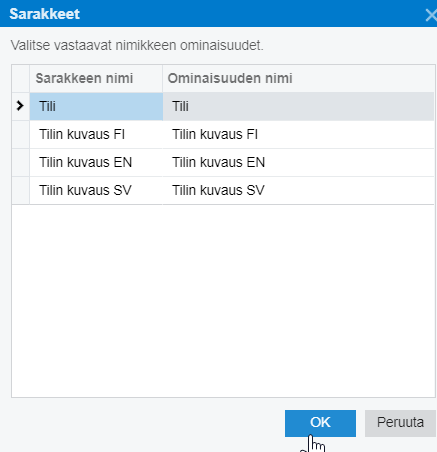Select Tilin kuvaus SV property name cell
Screen dimensions: 437x452
point(298,190)
